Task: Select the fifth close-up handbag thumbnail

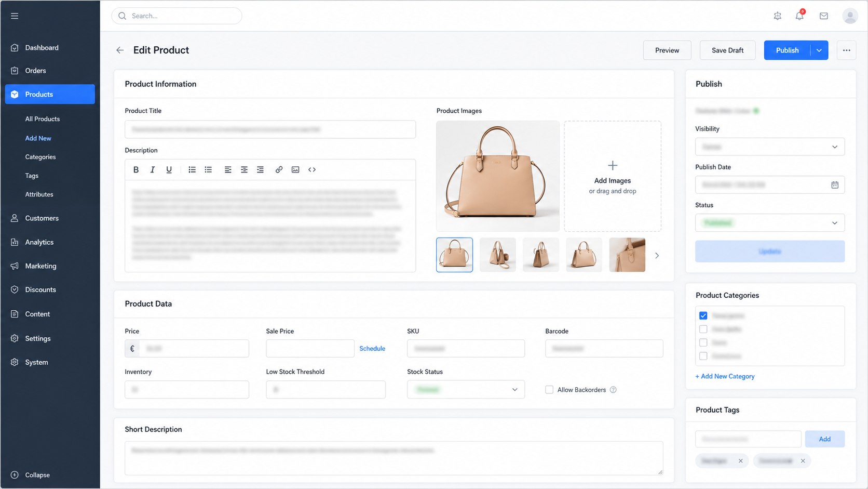Action: click(x=627, y=255)
